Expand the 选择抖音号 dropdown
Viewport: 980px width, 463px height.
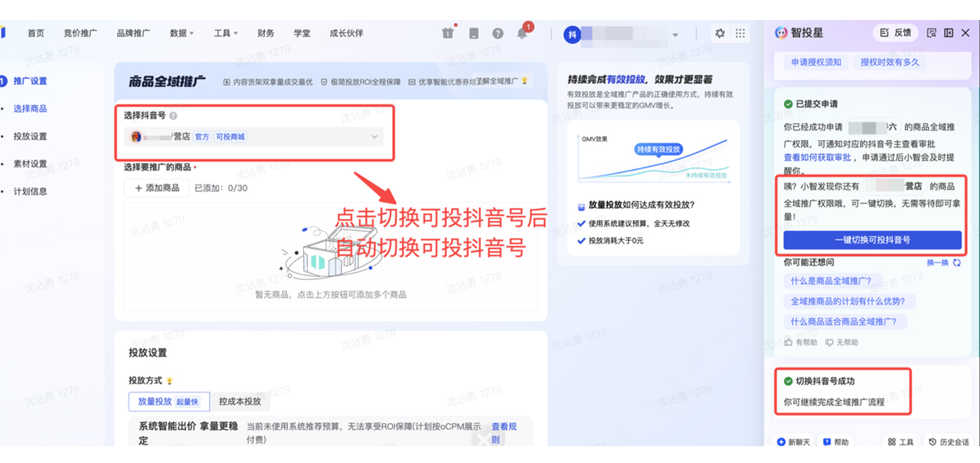point(254,137)
